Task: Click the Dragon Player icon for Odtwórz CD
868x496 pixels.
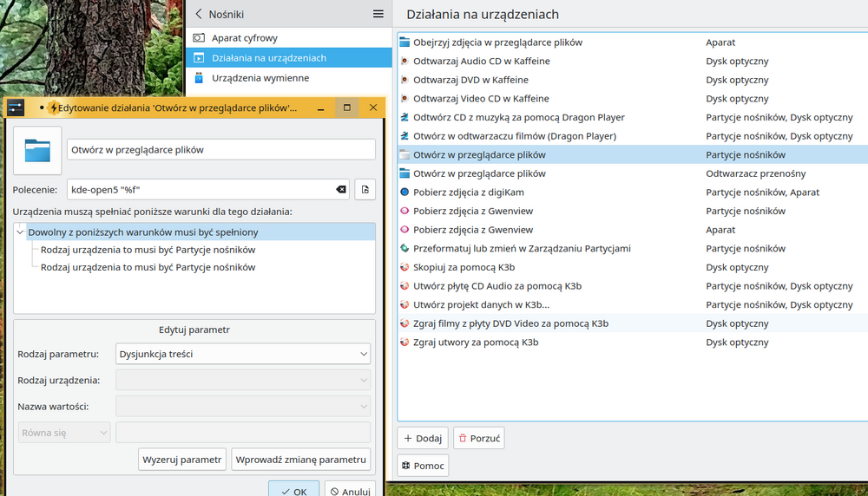Action: 404,117
